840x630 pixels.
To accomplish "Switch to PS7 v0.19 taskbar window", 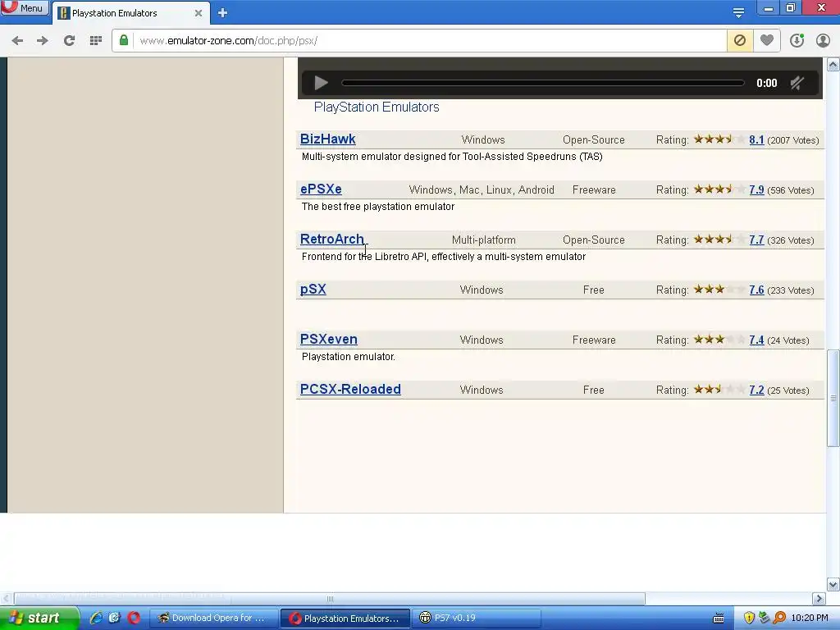I will (477, 618).
